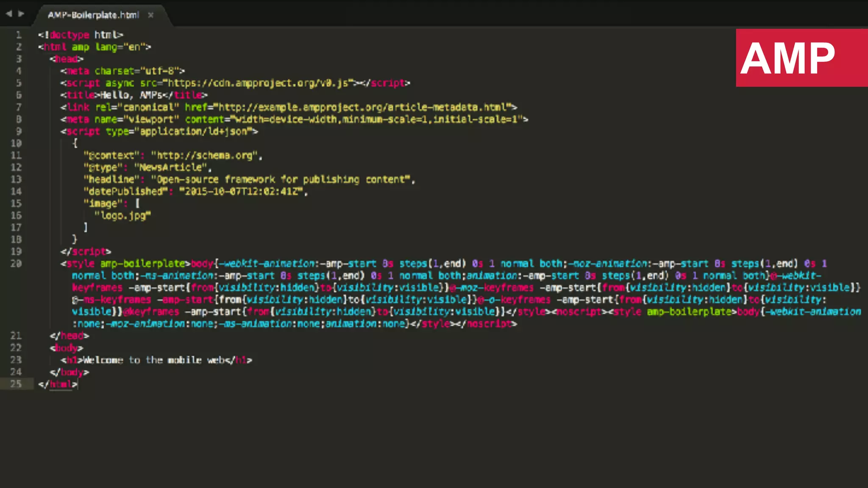Click line number 20 in gutter
Image resolution: width=868 pixels, height=488 pixels.
tap(16, 263)
